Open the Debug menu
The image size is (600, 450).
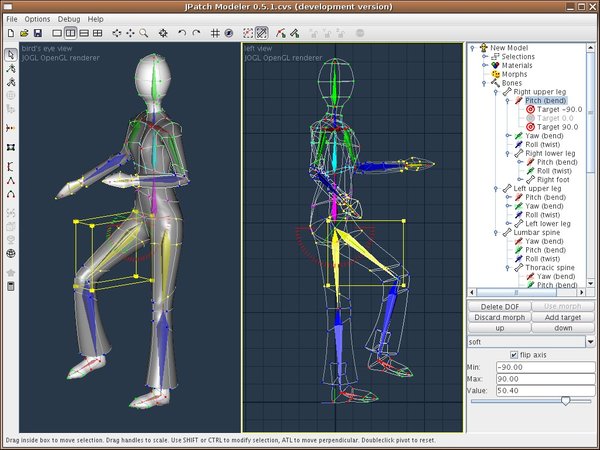tap(69, 19)
